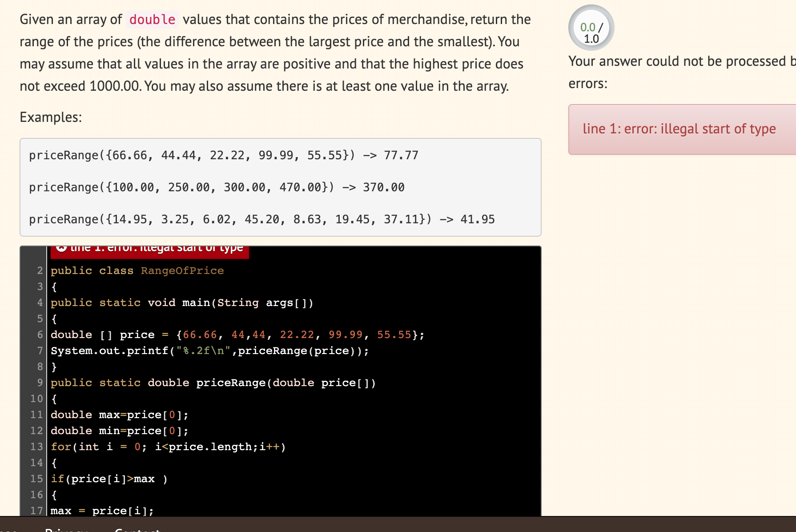Click line number 6 in the code editor
The image size is (796, 532).
[39, 335]
